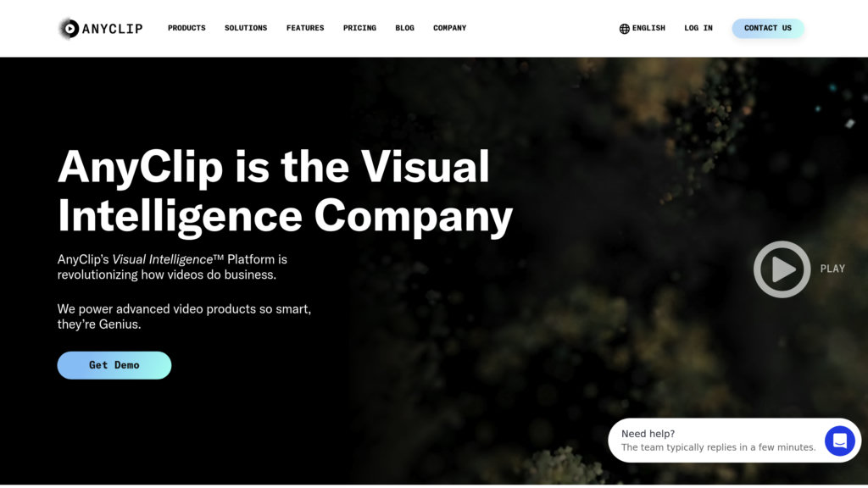Click the AnyClip circular play logo icon
Image resolution: width=868 pixels, height=488 pixels.
tap(70, 28)
